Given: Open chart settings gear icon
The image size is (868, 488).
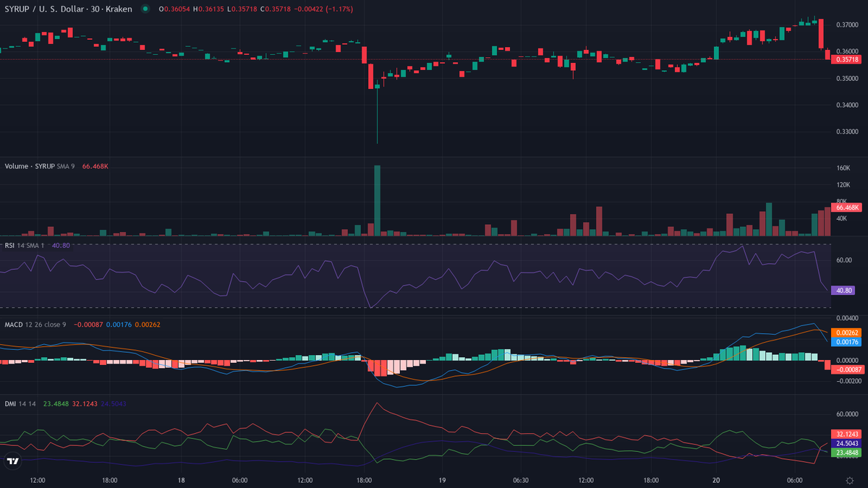Looking at the screenshot, I should tap(848, 480).
